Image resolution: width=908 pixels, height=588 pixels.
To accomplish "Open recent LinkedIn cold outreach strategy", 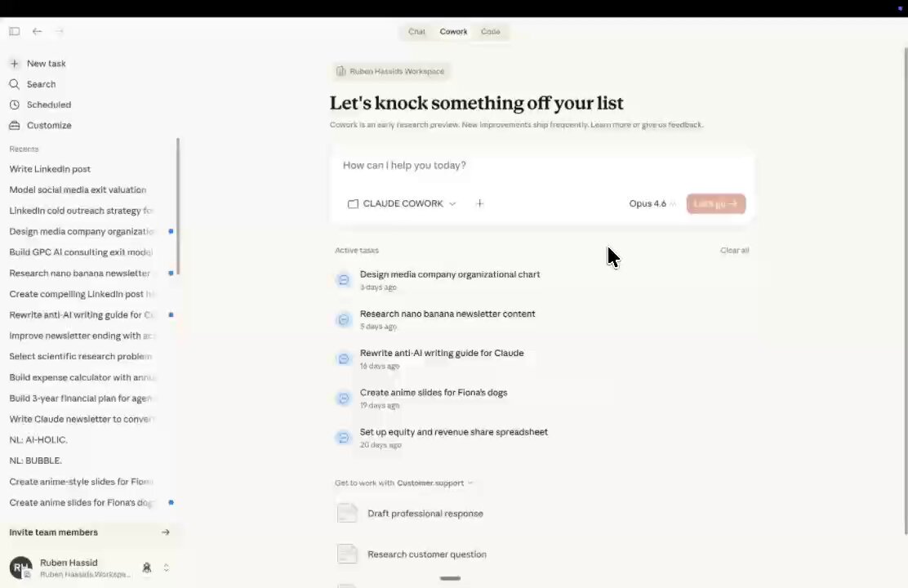I will (81, 210).
